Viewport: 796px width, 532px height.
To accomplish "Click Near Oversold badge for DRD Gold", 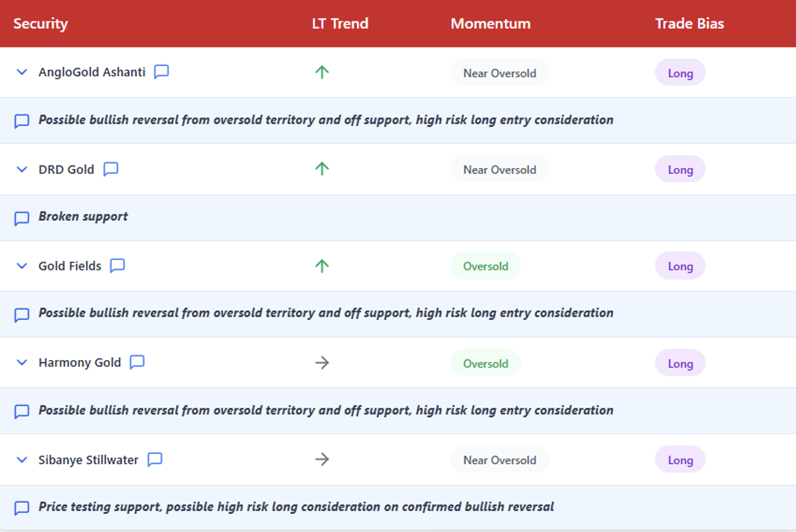I will point(499,170).
